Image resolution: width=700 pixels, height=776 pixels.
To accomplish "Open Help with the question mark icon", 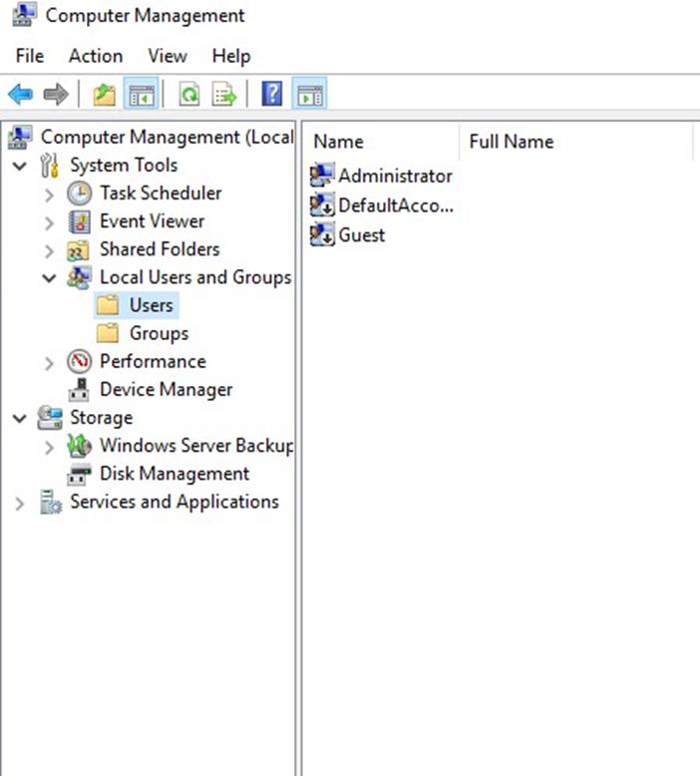I will [272, 94].
